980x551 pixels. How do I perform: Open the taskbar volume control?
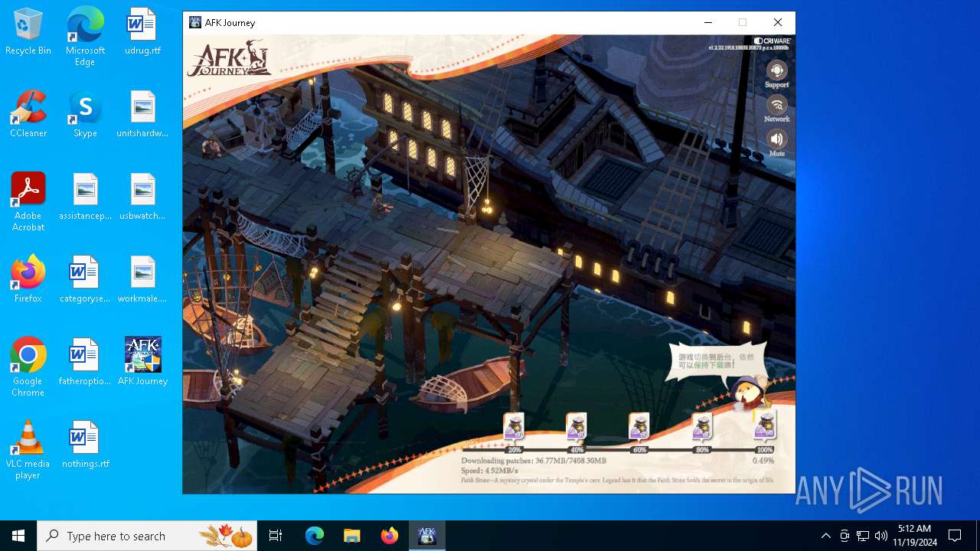tap(880, 536)
